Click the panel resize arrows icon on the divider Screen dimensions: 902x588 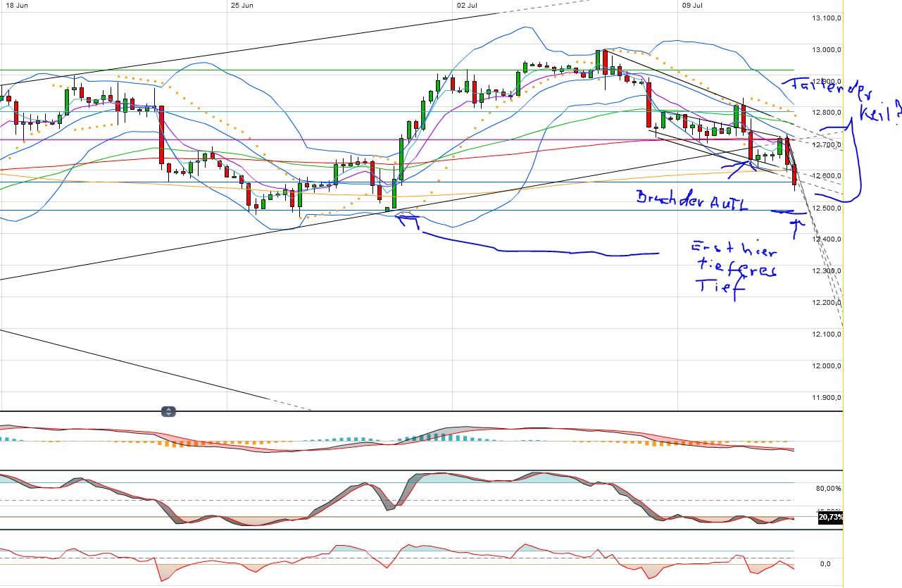[168, 412]
